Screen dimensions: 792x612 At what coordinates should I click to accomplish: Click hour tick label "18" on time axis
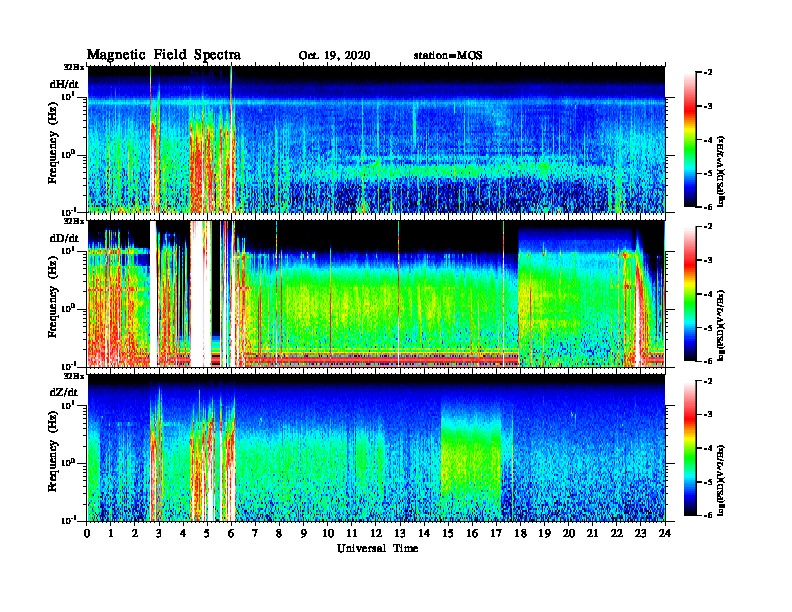point(520,533)
